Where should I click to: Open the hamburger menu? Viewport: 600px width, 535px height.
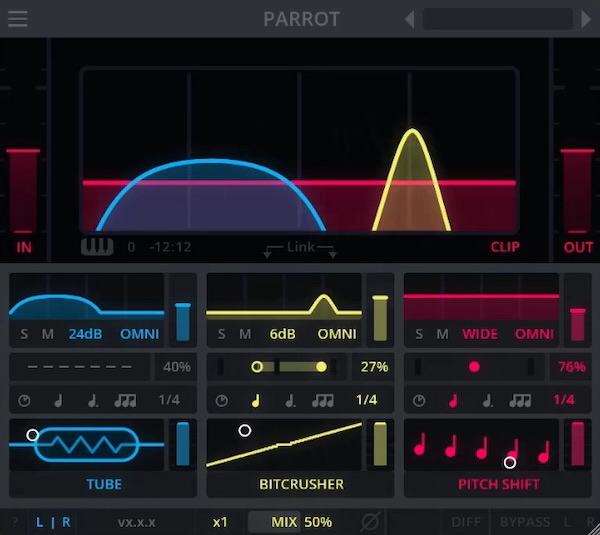(18, 19)
